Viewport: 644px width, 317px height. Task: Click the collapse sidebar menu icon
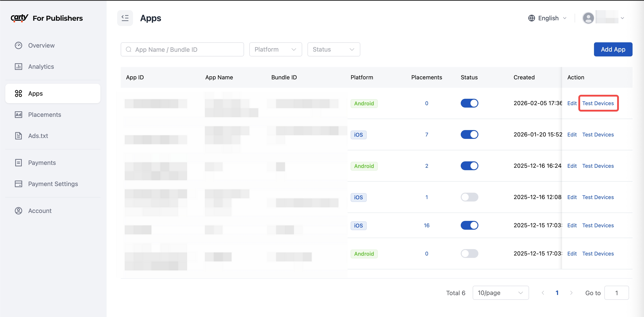pyautogui.click(x=125, y=18)
